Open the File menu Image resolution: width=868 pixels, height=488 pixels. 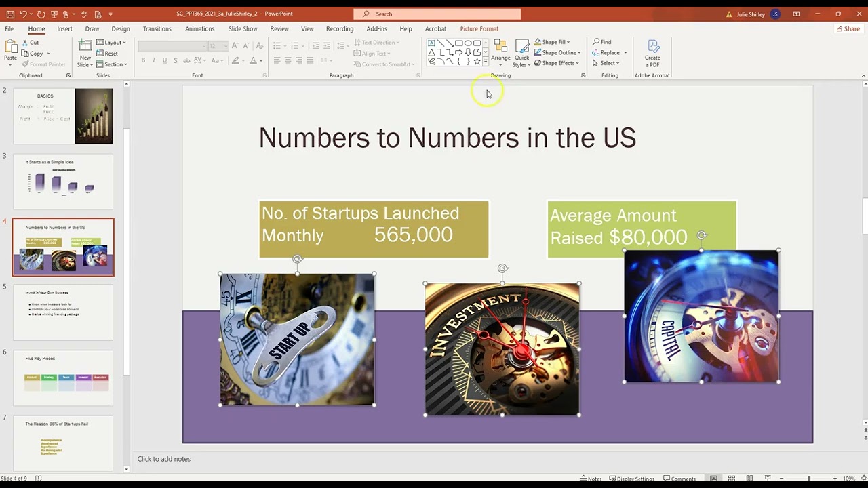click(x=9, y=28)
